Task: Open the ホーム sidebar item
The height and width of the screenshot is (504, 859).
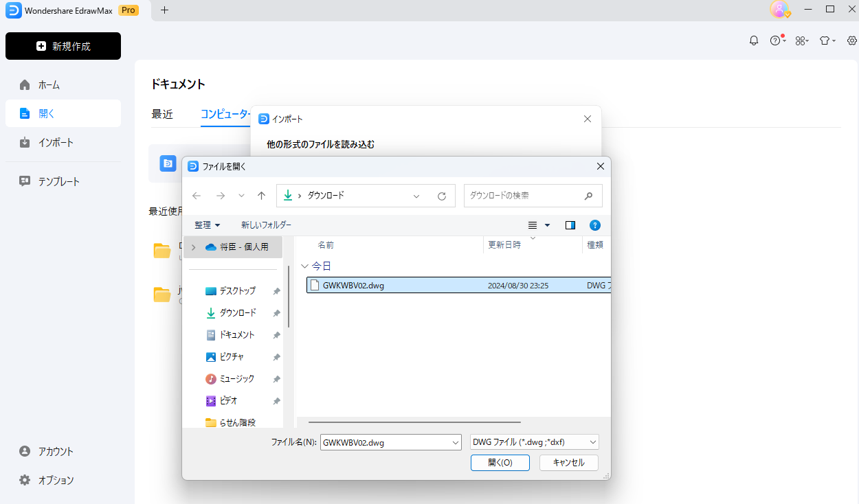Action: (x=63, y=84)
